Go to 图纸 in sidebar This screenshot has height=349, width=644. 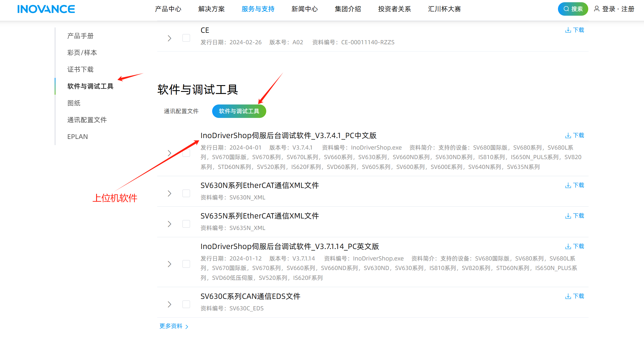[74, 103]
